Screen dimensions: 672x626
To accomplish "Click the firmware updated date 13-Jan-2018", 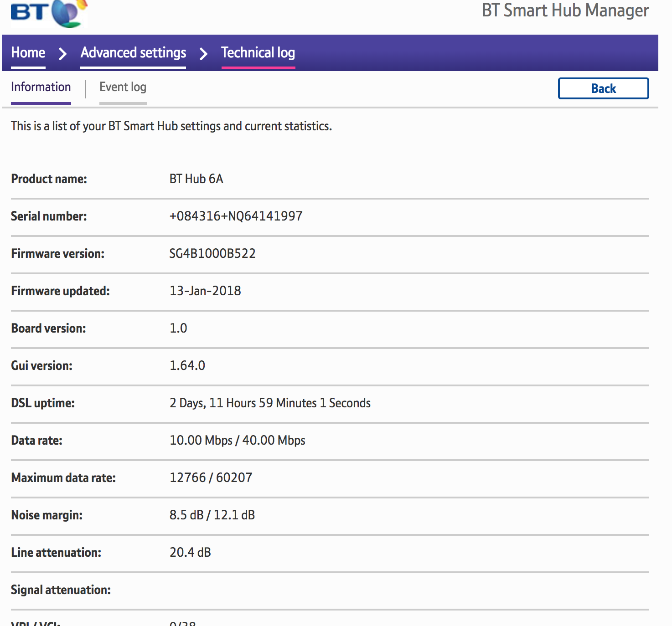I will [x=205, y=291].
